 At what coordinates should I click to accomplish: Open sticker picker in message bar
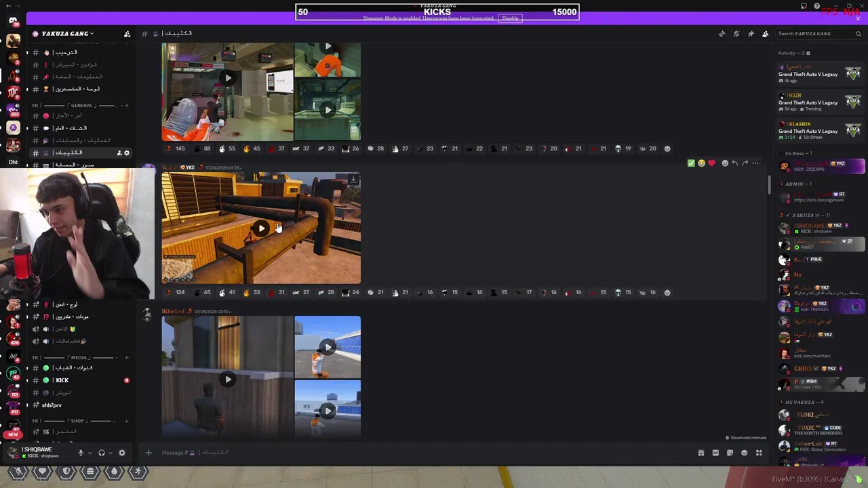(x=730, y=453)
